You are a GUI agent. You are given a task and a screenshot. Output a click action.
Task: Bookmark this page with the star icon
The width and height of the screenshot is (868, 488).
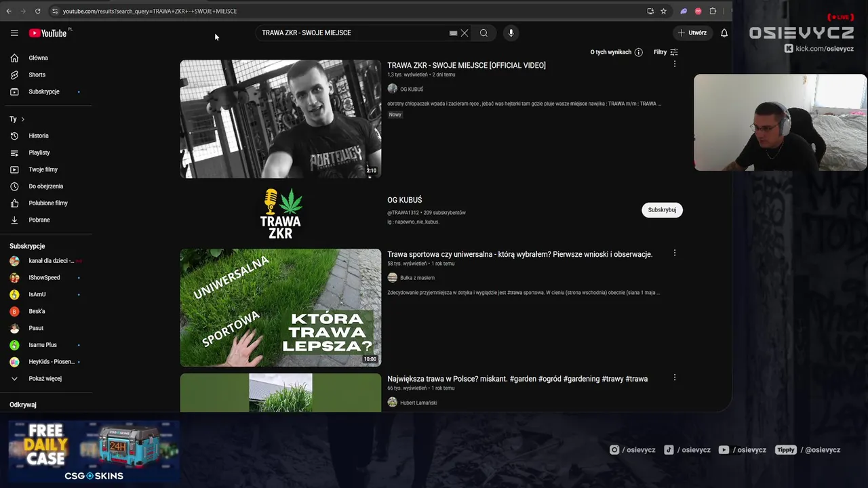[663, 11]
